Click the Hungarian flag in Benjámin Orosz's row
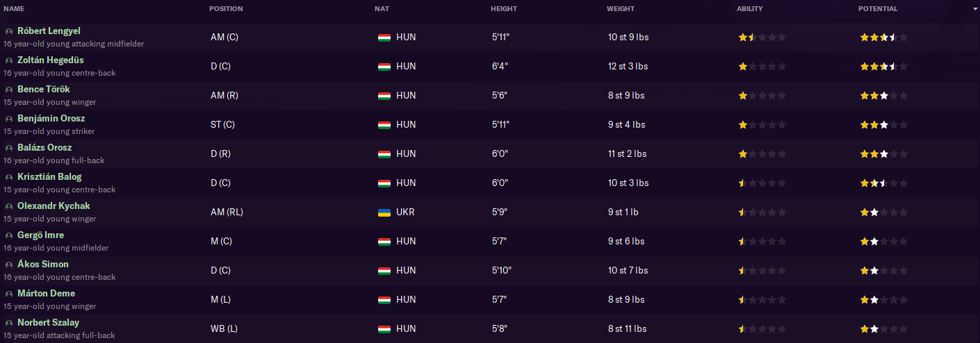Image resolution: width=980 pixels, height=343 pixels. [x=384, y=125]
